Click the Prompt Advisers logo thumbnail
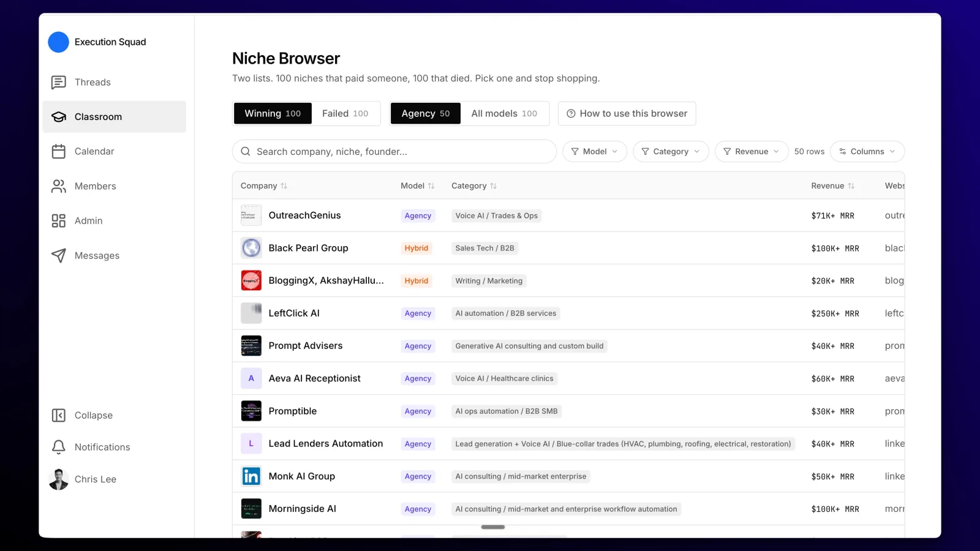This screenshot has height=551, width=980. point(251,346)
